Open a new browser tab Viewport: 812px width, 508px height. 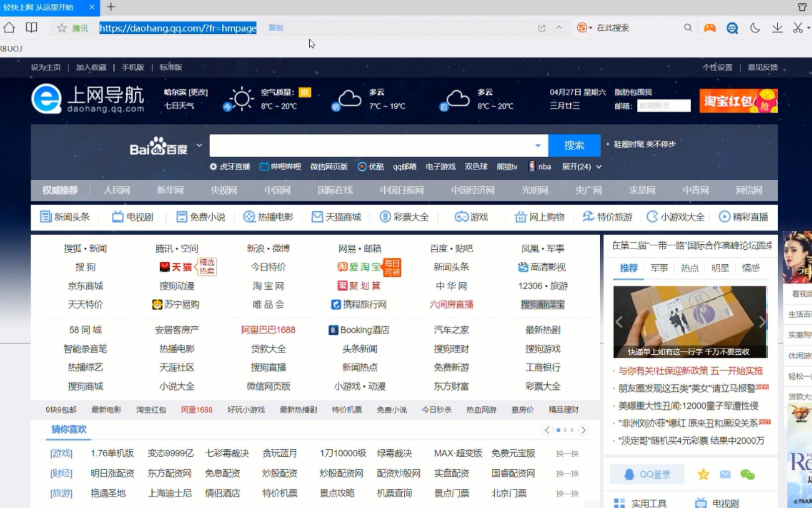point(111,7)
